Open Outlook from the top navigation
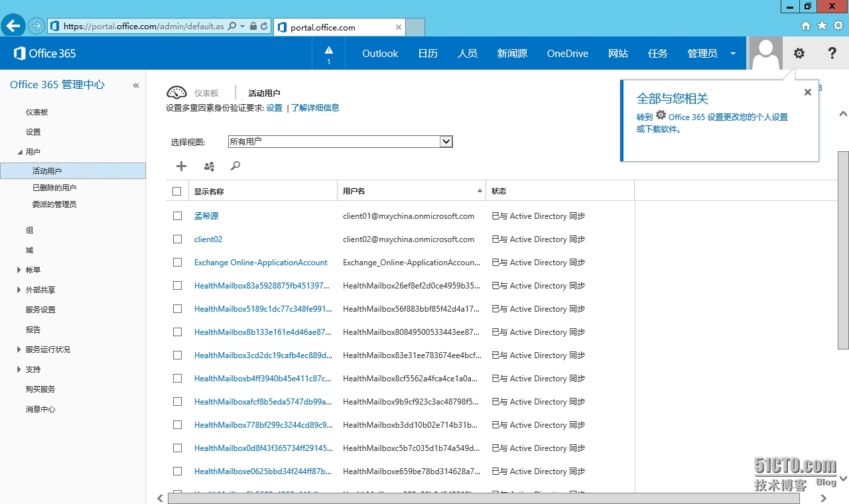Screen dimensions: 849x504 [380, 54]
